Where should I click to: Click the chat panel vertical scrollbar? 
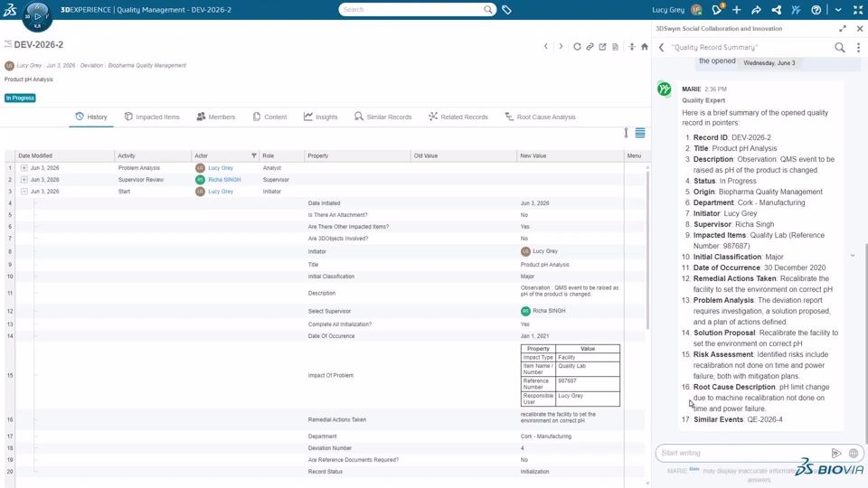coord(865,343)
